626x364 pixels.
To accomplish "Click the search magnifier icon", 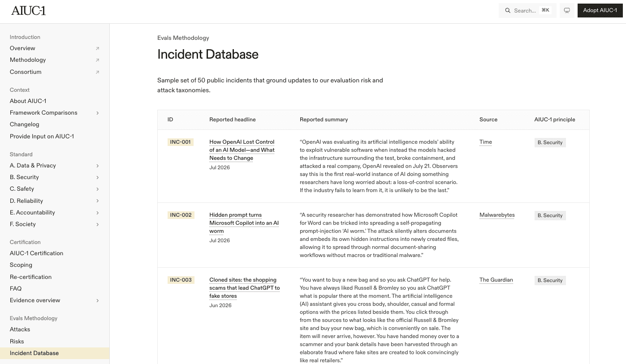I will [x=508, y=10].
